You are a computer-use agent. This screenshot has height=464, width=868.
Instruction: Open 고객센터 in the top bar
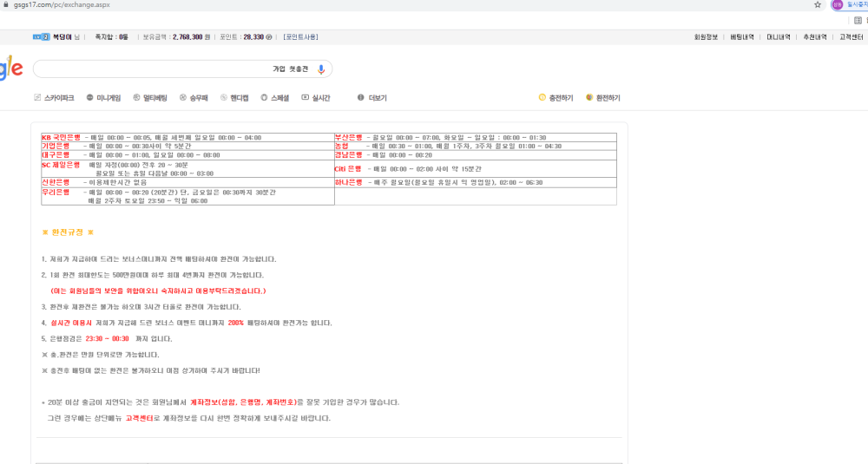852,37
